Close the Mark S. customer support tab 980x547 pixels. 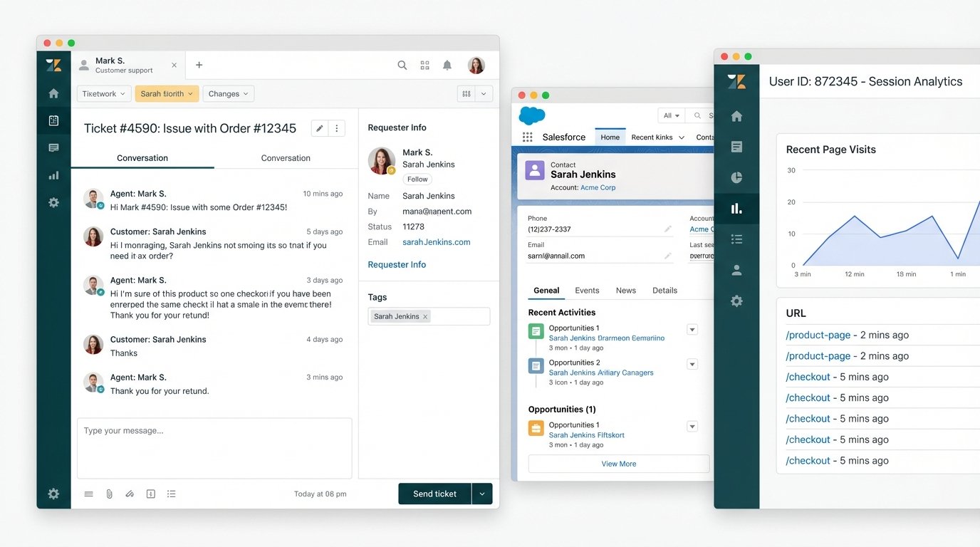[x=174, y=66]
